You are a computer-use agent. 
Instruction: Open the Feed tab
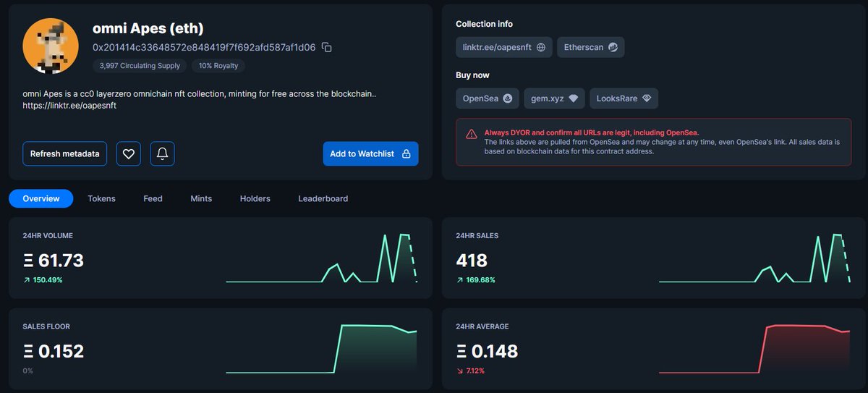click(x=153, y=198)
